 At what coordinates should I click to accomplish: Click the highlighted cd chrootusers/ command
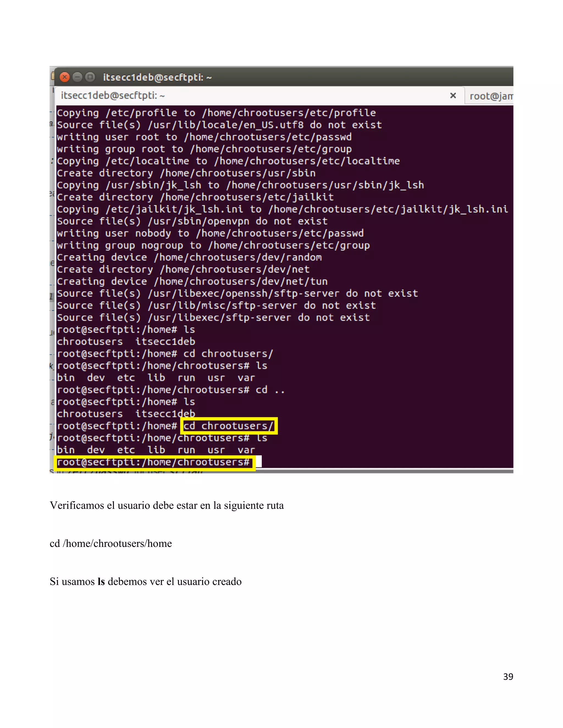tap(228, 426)
